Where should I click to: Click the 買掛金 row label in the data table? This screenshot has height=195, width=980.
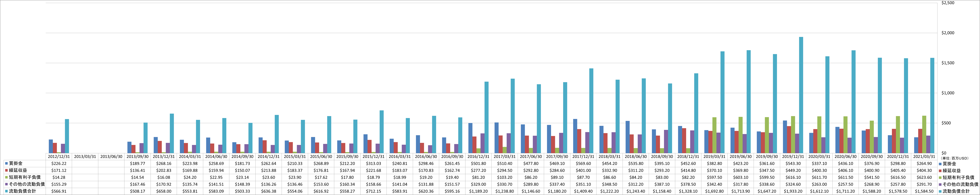point(16,163)
